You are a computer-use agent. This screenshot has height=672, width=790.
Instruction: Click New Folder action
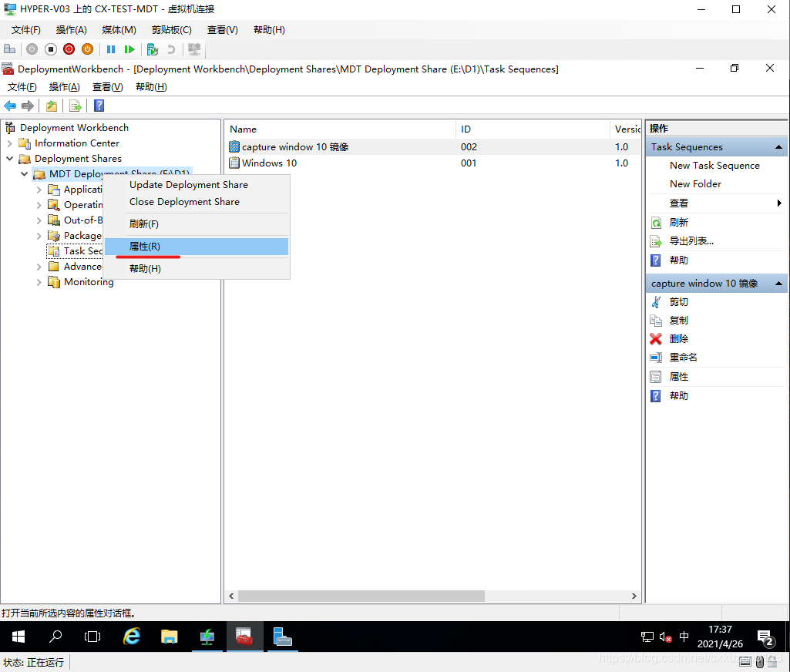tap(695, 184)
